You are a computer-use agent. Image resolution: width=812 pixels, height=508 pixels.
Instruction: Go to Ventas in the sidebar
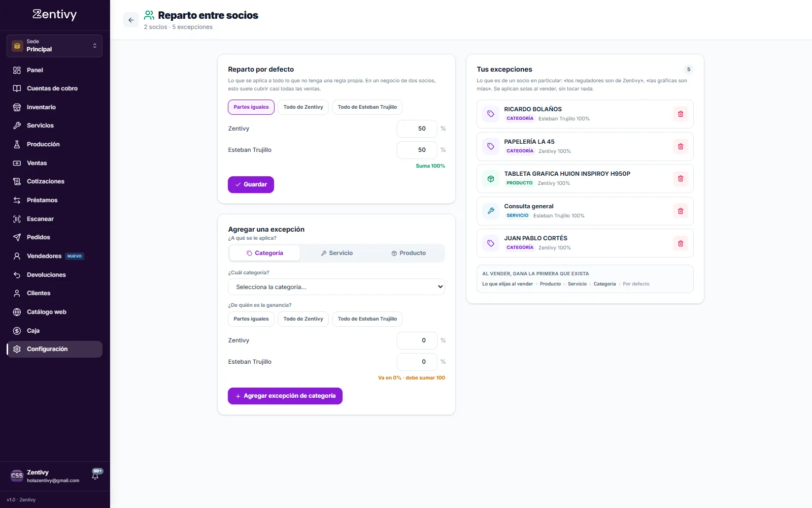coord(54,163)
